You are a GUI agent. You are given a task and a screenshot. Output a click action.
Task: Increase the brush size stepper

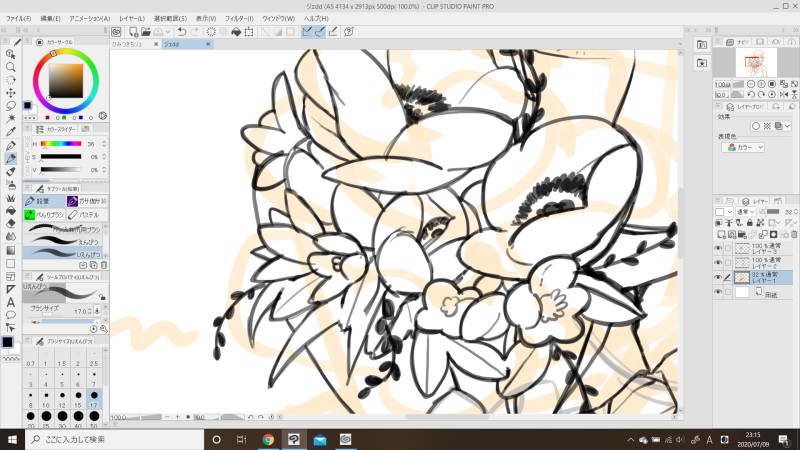90,311
